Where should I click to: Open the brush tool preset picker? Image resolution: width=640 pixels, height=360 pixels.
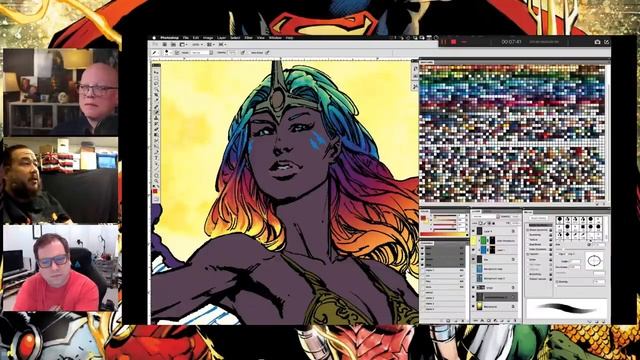156,53
